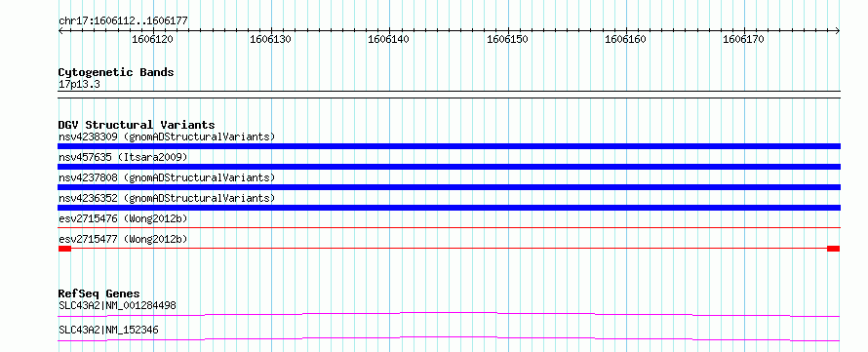Open the nsv4236352 gnomADStructuralVariants label
The height and width of the screenshot is (352, 868).
click(167, 198)
